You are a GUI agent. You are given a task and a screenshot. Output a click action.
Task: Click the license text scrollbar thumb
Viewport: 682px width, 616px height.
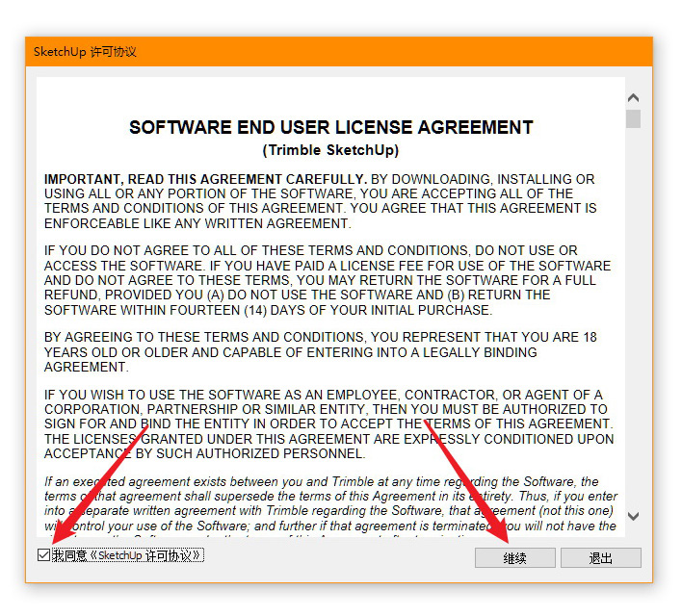[633, 118]
